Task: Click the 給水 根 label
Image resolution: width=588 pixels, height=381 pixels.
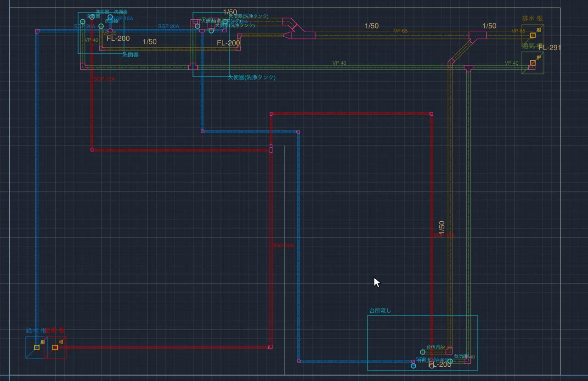Action: 35,330
